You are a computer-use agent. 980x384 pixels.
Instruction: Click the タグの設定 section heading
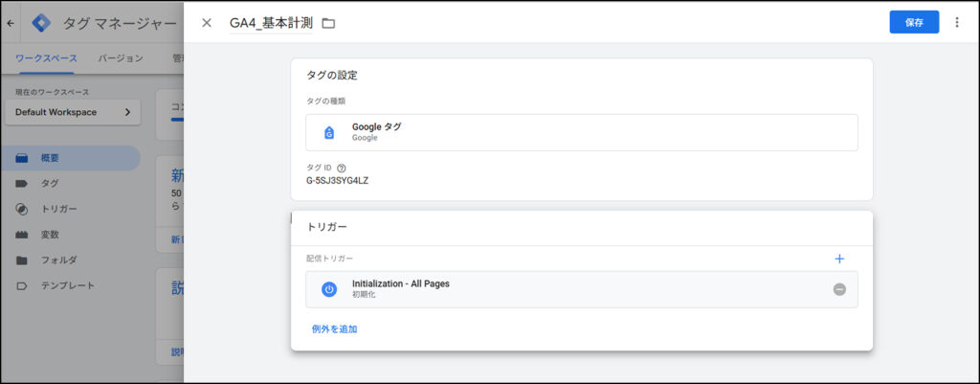click(332, 75)
